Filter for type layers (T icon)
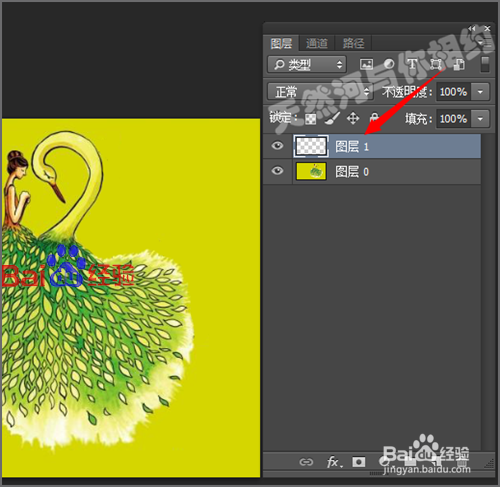The width and height of the screenshot is (500, 487). 412,64
